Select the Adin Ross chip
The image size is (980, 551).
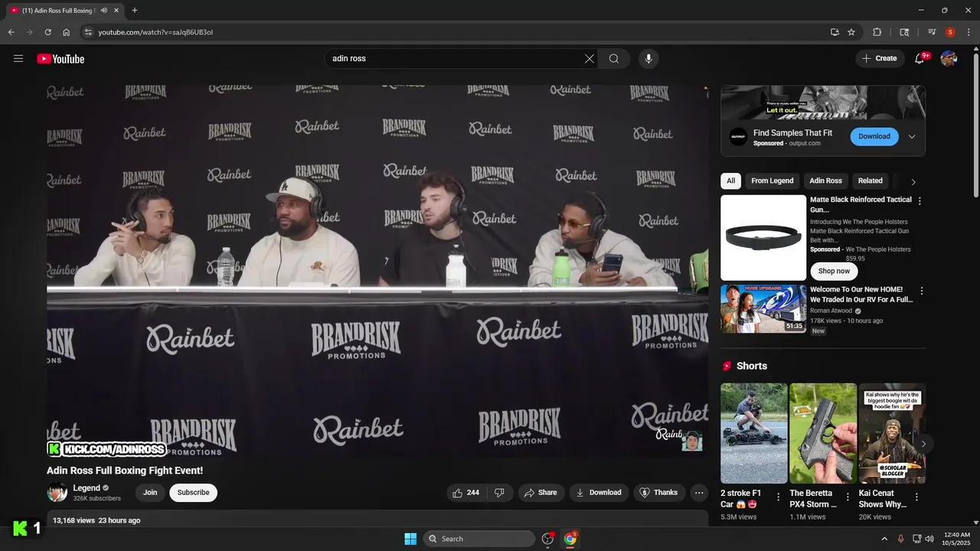tap(825, 181)
